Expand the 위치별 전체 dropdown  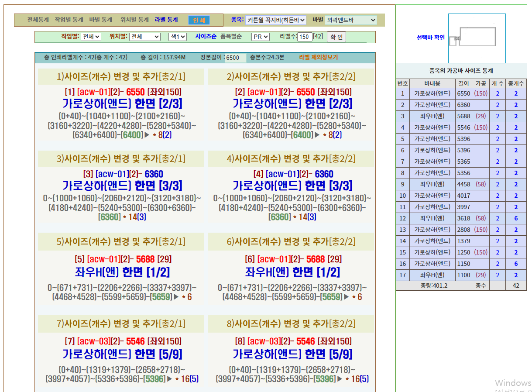[x=145, y=37]
